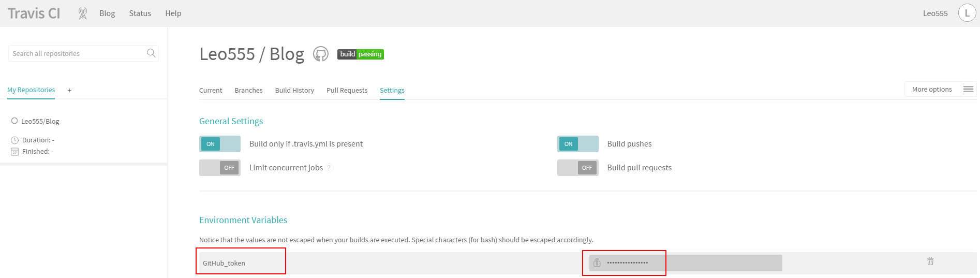Enable the Build pull requests switch
Image resolution: width=980 pixels, height=278 pixels.
578,168
